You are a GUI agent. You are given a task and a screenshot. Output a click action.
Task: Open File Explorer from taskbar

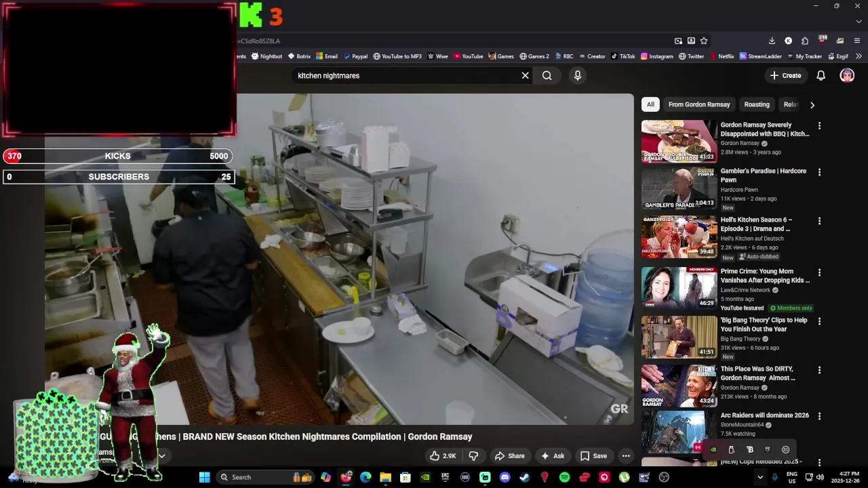coord(385,477)
